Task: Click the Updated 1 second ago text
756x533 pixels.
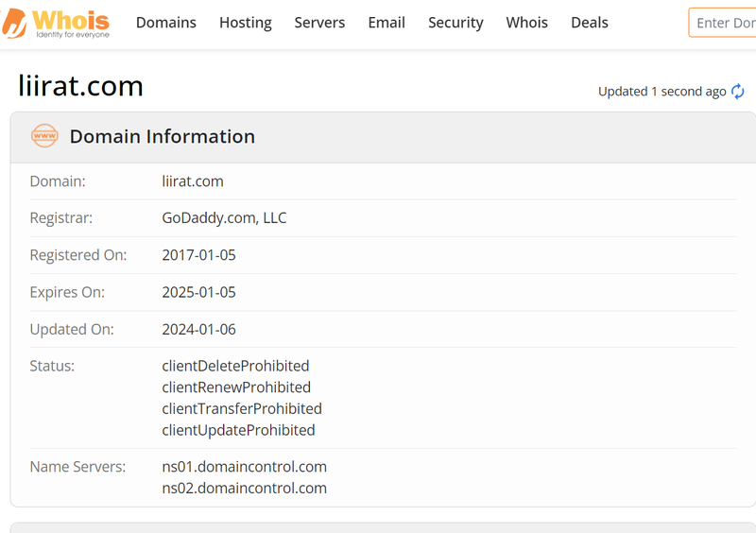Action: [661, 92]
